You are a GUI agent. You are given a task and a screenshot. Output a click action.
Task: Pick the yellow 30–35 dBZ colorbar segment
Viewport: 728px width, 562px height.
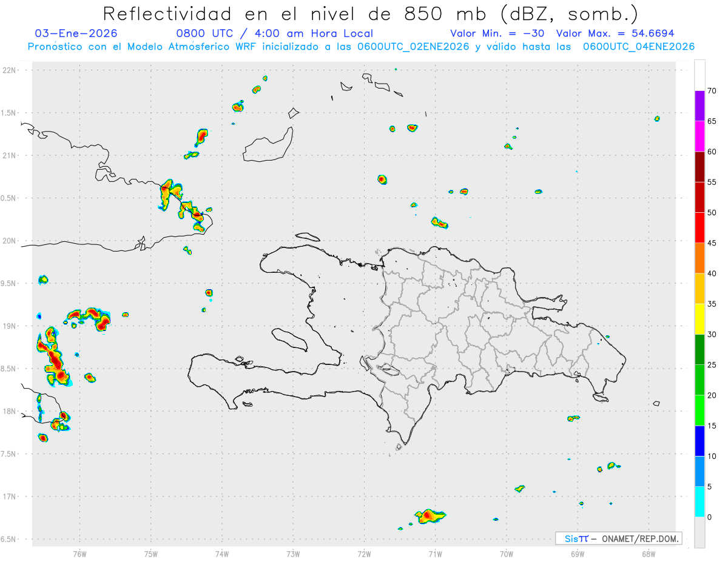(x=699, y=319)
